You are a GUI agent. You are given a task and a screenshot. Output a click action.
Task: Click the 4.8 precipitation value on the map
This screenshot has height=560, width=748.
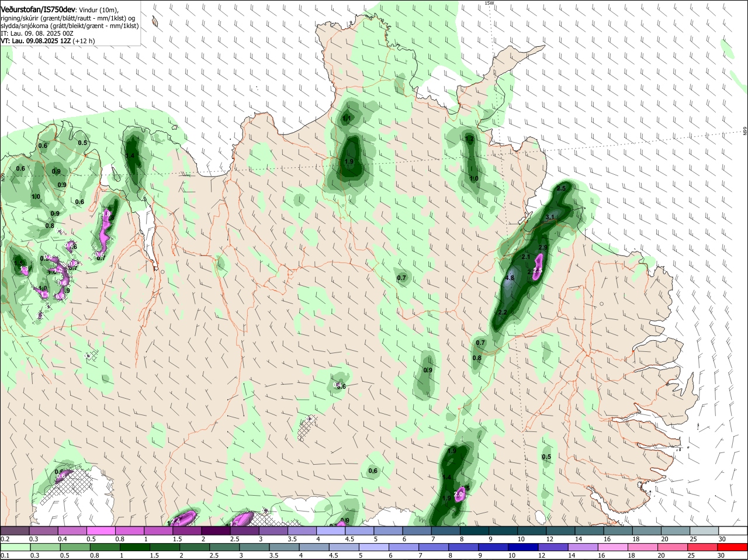click(x=509, y=278)
